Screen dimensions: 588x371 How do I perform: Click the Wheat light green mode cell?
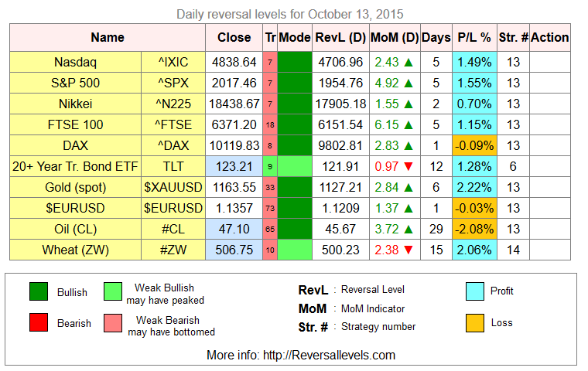point(295,250)
